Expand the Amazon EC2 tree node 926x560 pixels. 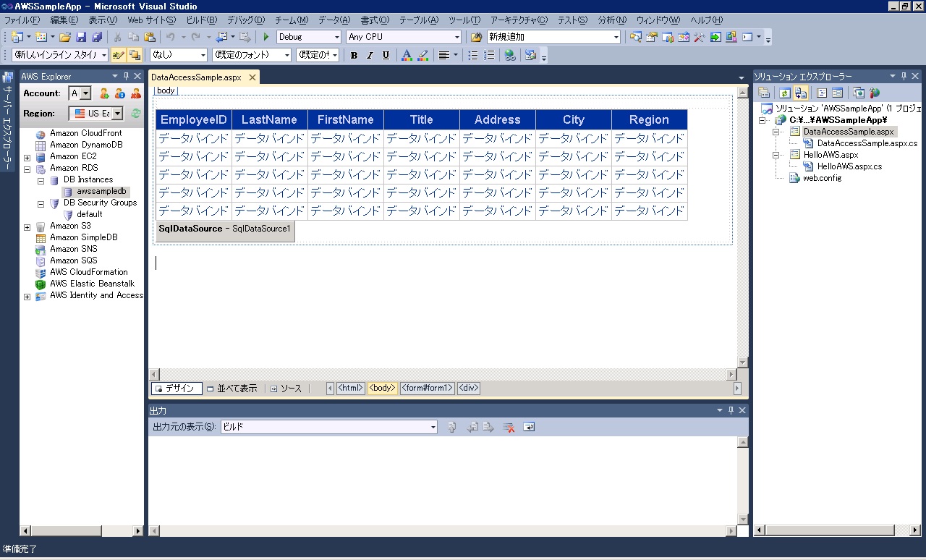[27, 157]
